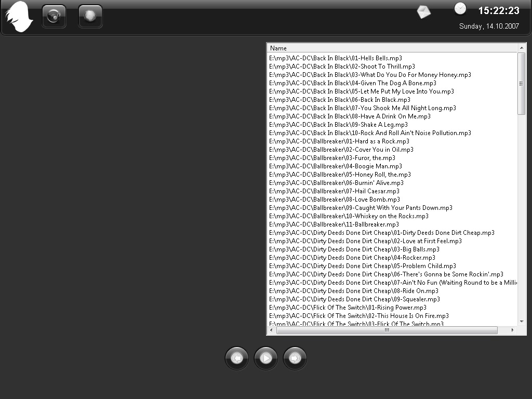Choose track 05-Problem Child.mp3
532x399 pixels.
point(363,266)
